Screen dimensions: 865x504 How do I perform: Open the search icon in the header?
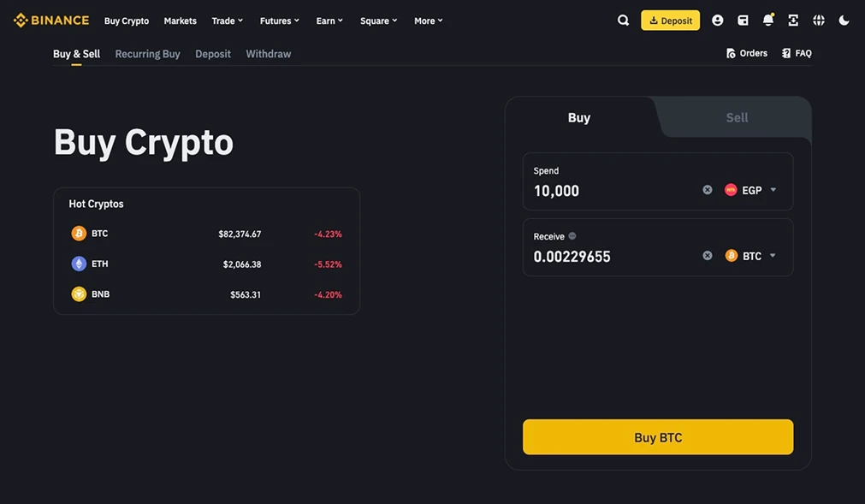623,20
